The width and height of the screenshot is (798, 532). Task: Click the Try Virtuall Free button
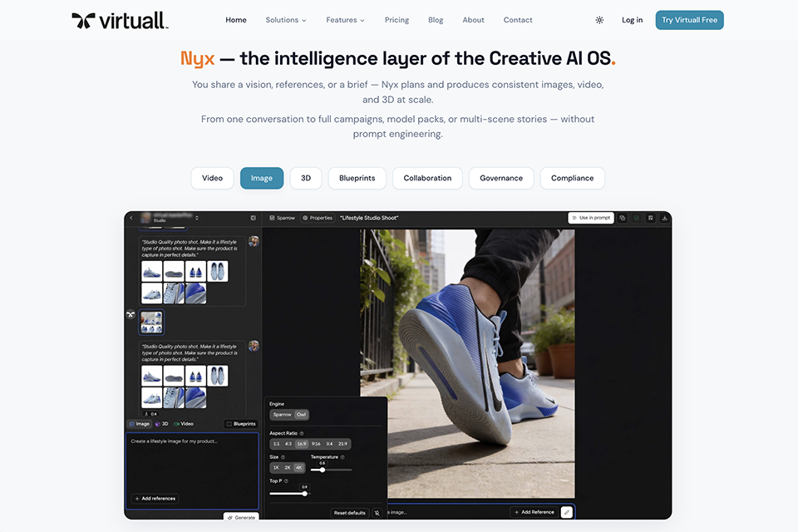tap(690, 20)
